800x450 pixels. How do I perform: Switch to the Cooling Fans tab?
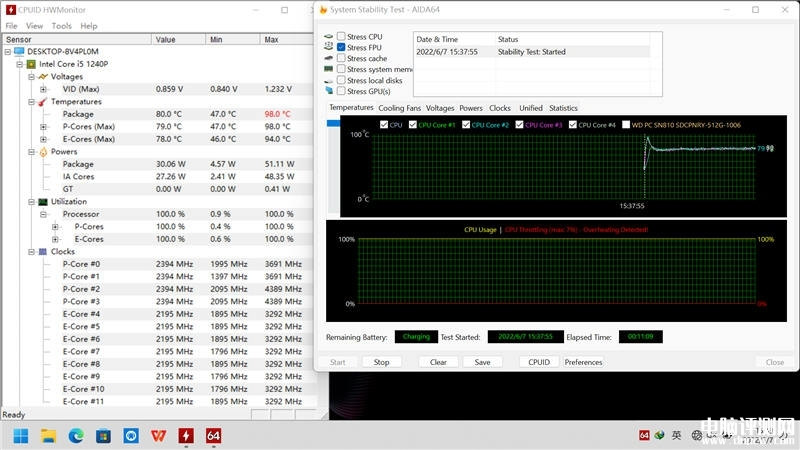[399, 108]
